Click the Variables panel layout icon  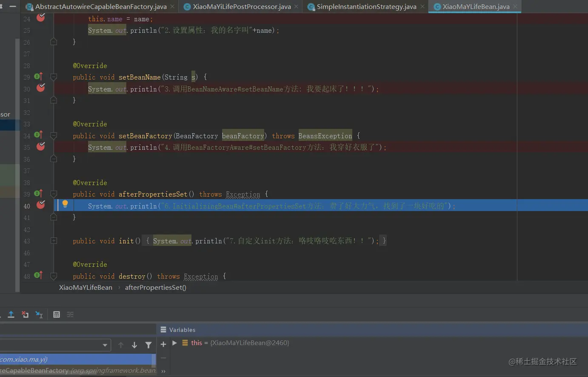pyautogui.click(x=163, y=330)
